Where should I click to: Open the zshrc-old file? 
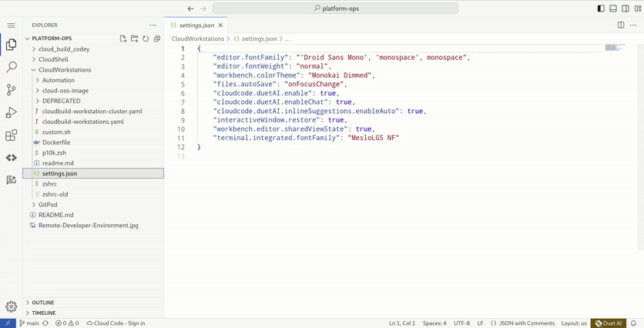(x=93, y=194)
